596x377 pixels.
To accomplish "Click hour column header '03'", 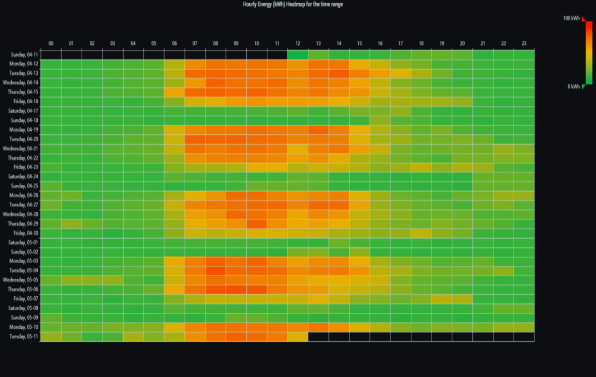I will (x=113, y=44).
